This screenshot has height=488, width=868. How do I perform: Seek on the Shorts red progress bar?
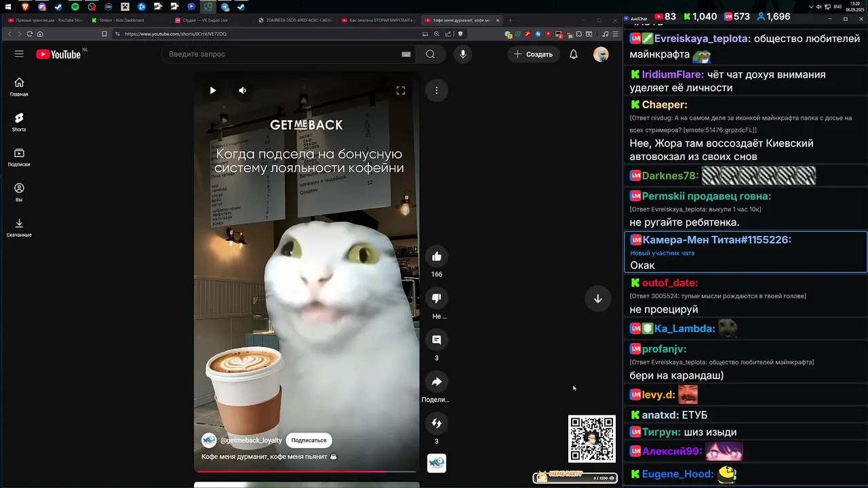307,471
